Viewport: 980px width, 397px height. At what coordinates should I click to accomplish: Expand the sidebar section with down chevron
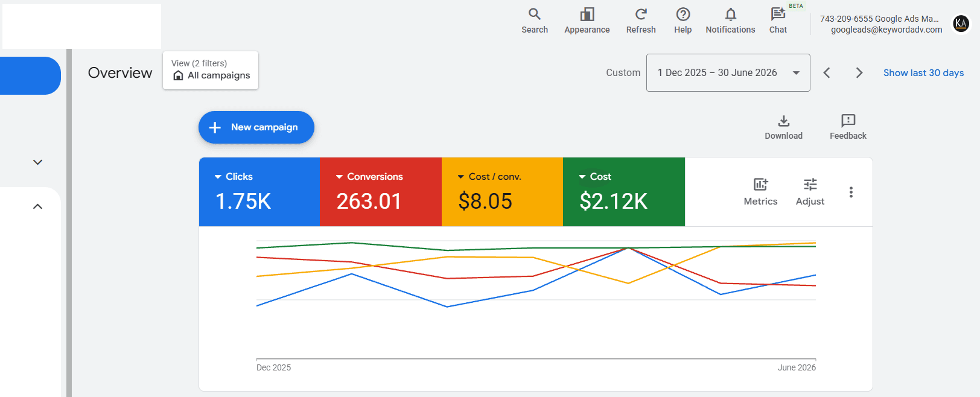click(37, 162)
